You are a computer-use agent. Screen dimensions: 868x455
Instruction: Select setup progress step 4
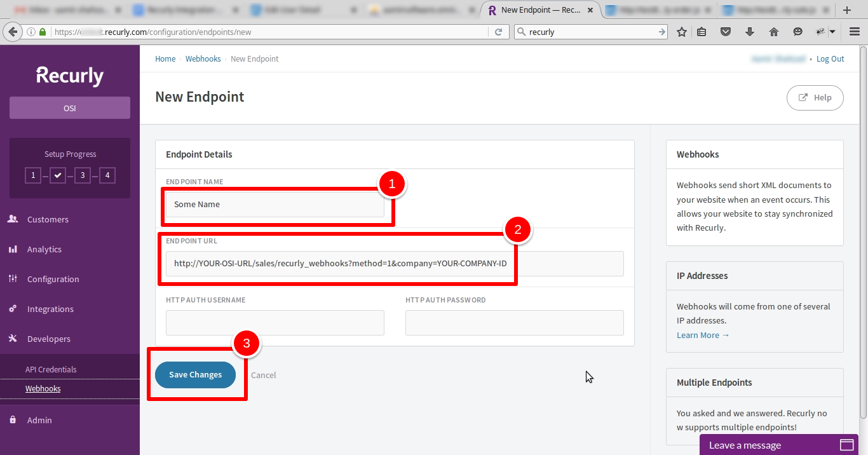click(107, 175)
